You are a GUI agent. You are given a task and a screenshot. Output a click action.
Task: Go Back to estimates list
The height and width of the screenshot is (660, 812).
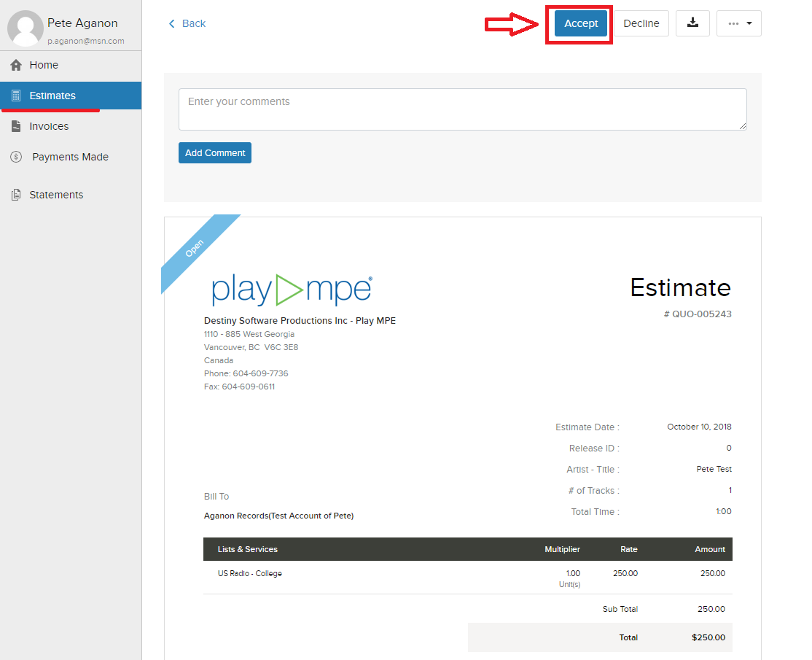pos(187,23)
